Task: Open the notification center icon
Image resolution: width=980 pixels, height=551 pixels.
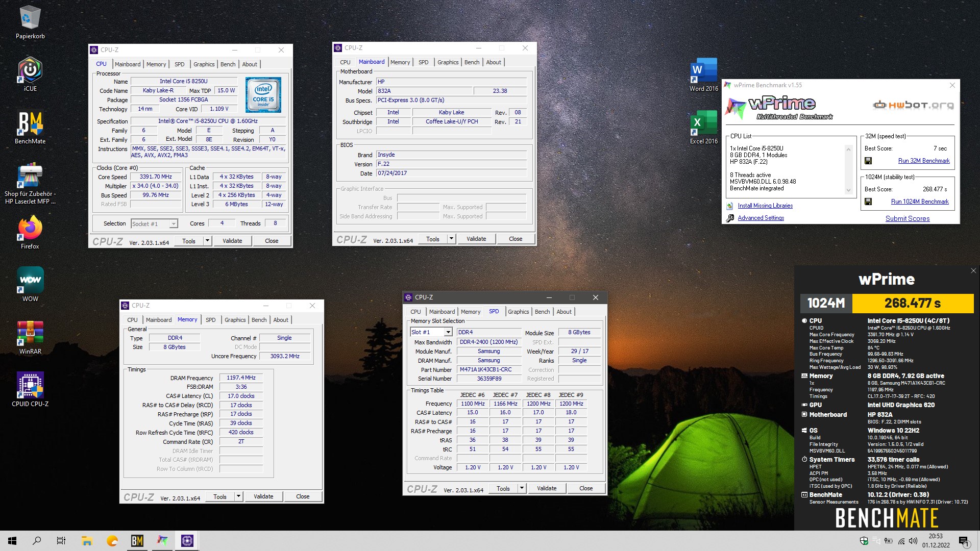Action: (x=964, y=541)
